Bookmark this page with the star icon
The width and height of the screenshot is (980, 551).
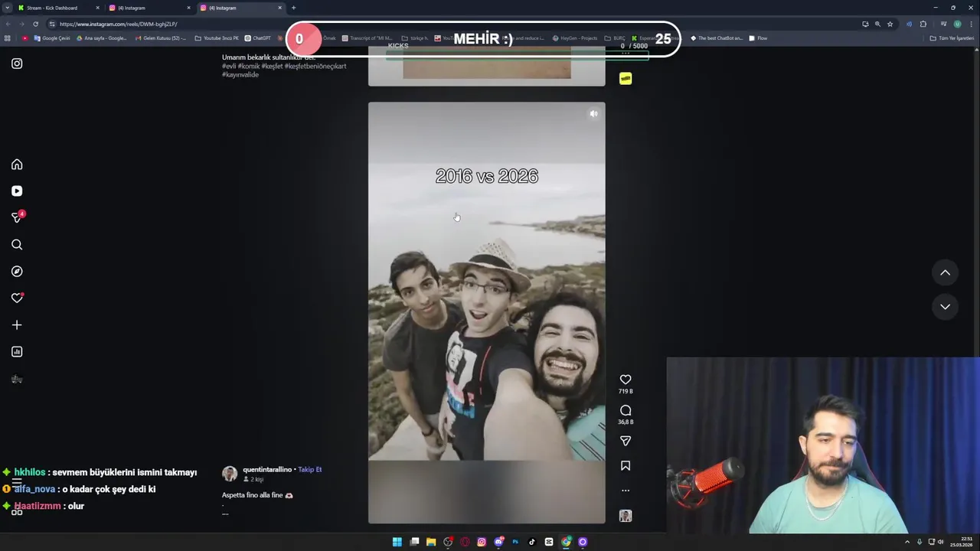click(x=890, y=24)
